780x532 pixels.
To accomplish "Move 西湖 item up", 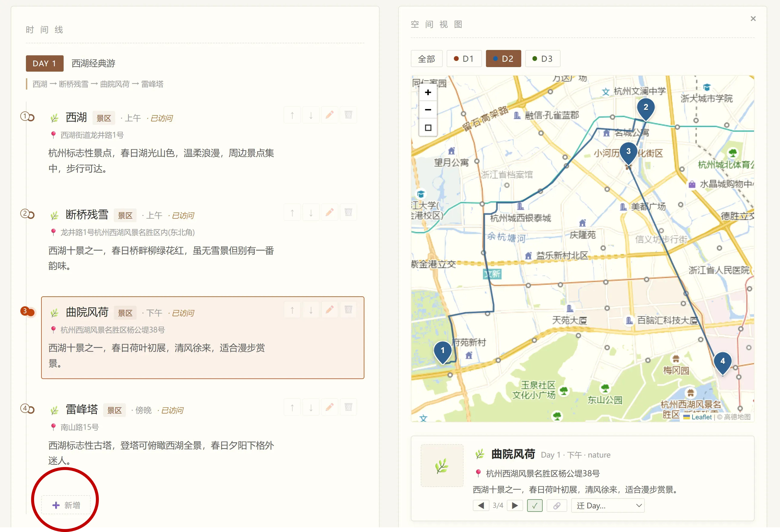I will 292,115.
